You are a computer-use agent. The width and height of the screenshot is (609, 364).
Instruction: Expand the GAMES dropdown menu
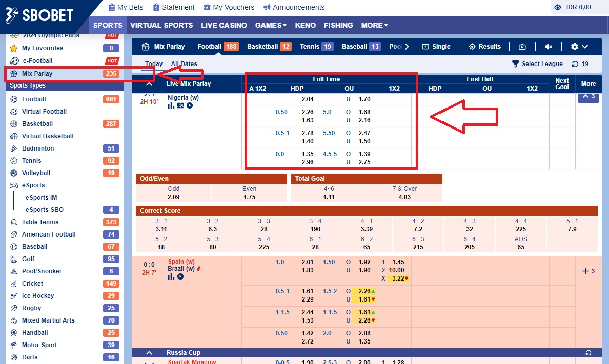[x=271, y=25]
